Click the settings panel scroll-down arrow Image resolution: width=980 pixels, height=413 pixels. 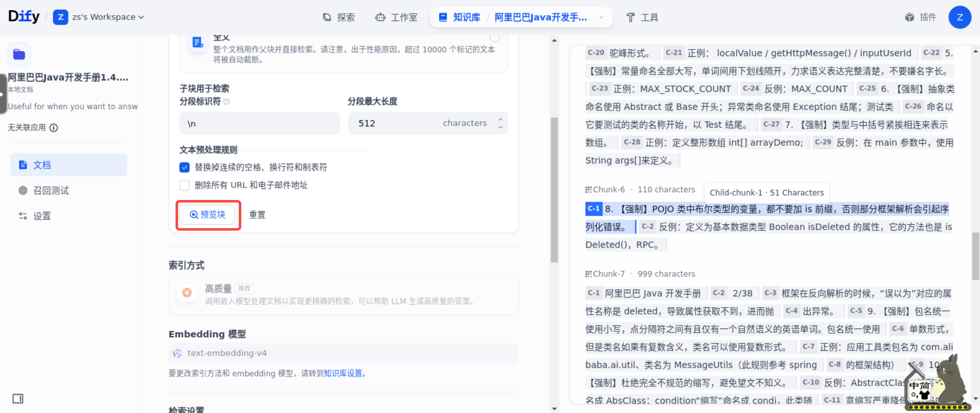554,409
